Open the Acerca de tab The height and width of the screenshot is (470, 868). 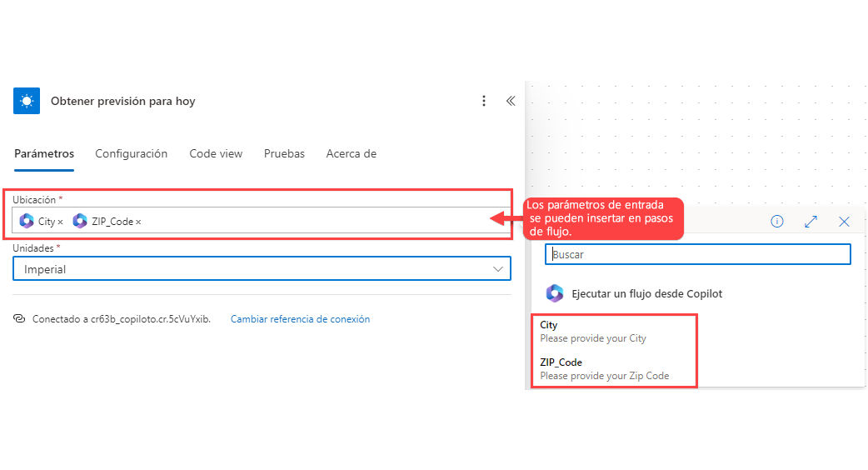coord(352,154)
